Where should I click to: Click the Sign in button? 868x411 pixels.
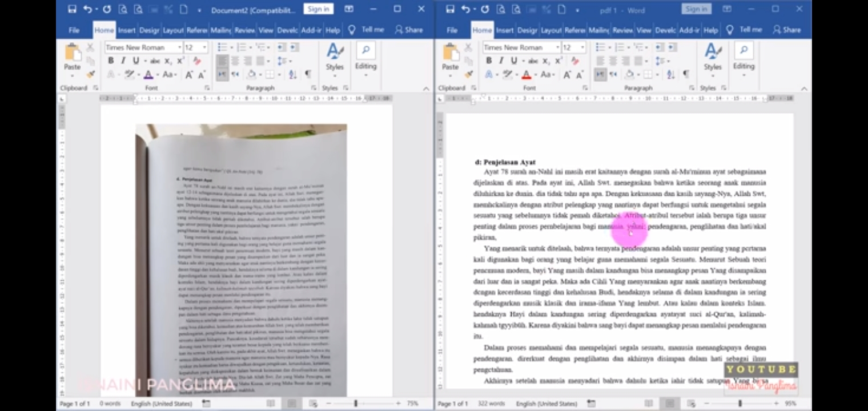318,9
